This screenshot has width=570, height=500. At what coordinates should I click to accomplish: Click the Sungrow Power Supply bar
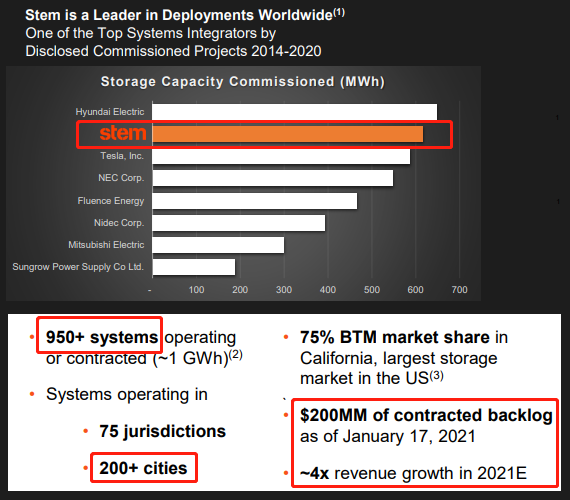194,267
